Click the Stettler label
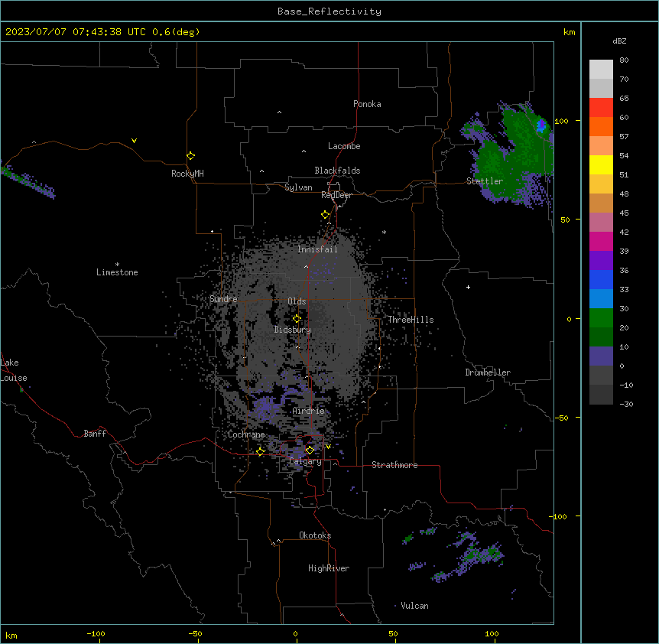Viewport: 659px width, 644px height. pyautogui.click(x=485, y=181)
